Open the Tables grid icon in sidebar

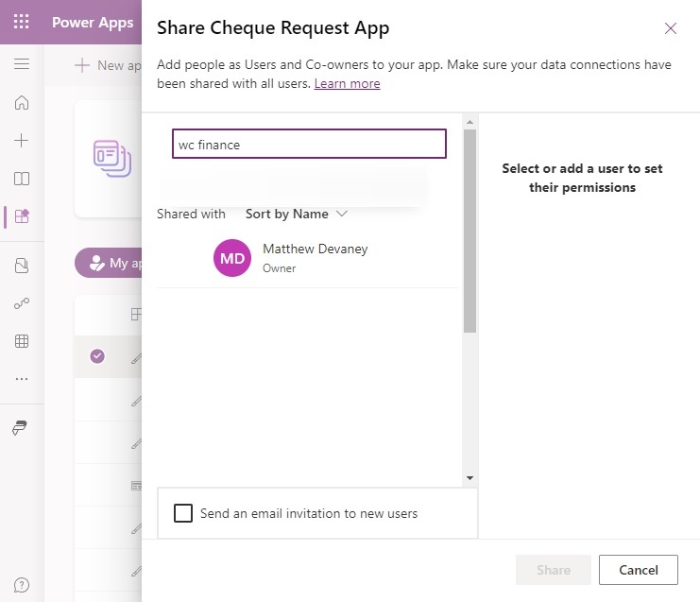click(x=22, y=341)
